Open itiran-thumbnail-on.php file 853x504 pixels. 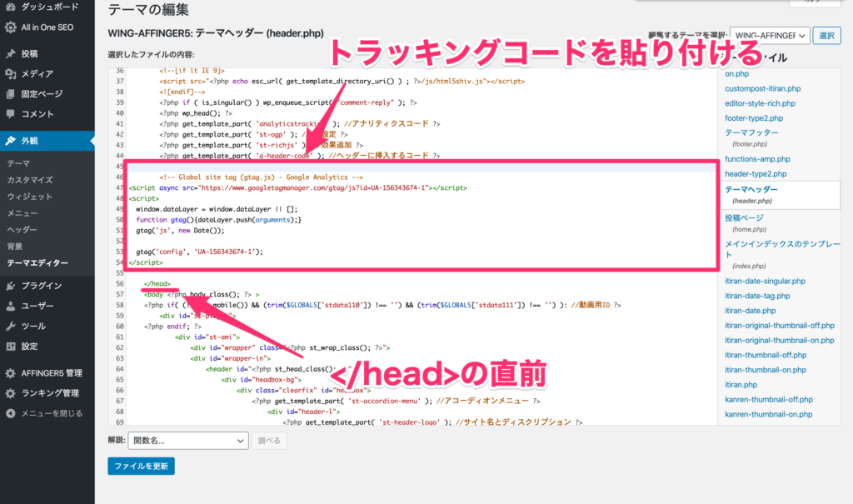(x=766, y=369)
